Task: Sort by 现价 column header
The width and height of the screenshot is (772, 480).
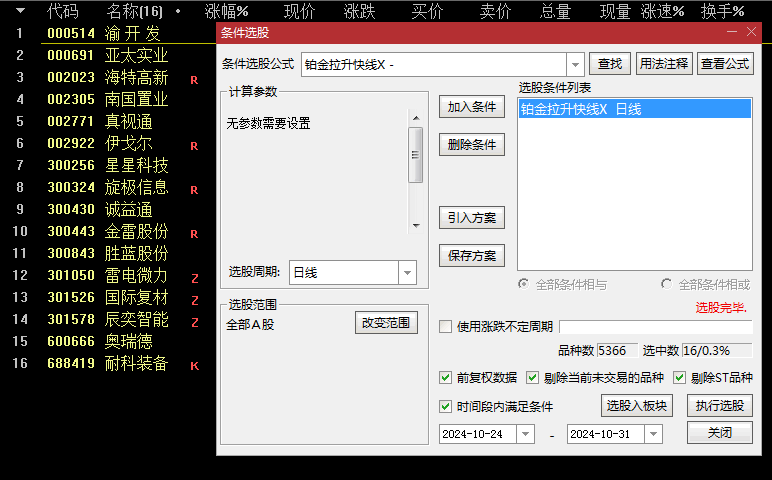Action: [x=299, y=11]
